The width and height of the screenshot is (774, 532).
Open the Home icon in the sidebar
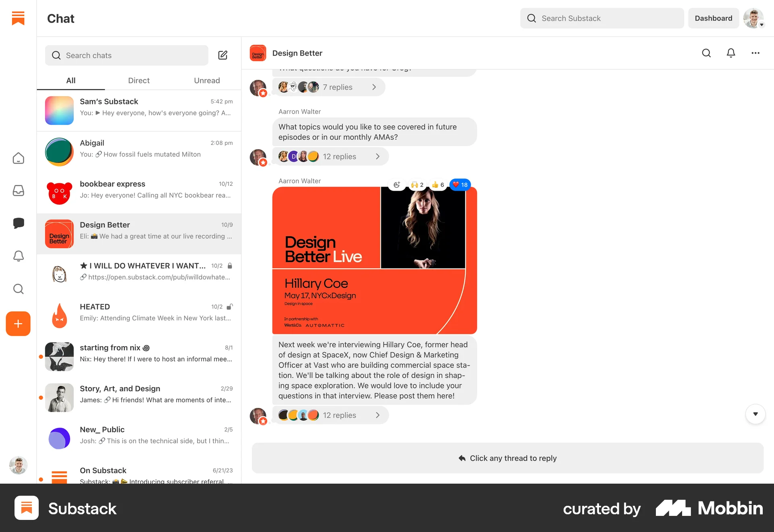[x=18, y=158]
